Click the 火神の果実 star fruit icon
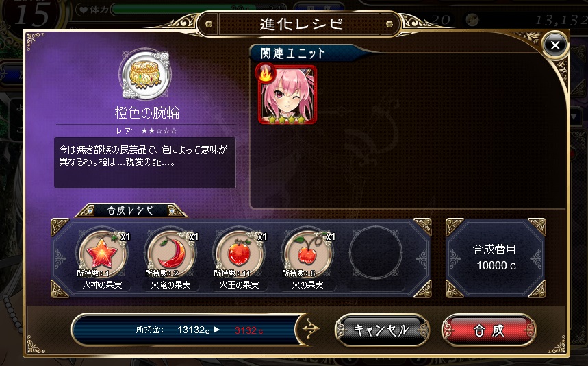The image size is (588, 366). (102, 254)
